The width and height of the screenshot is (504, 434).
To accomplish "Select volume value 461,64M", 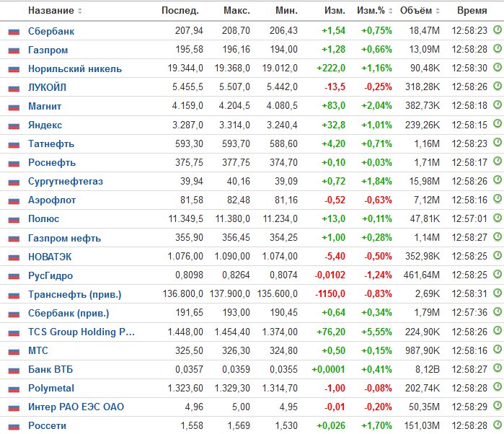I will point(421,275).
